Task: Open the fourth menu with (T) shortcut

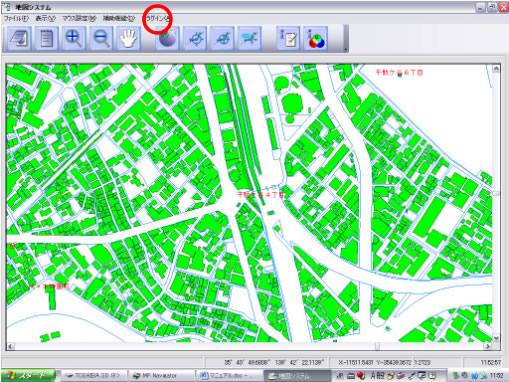Action: [x=119, y=18]
